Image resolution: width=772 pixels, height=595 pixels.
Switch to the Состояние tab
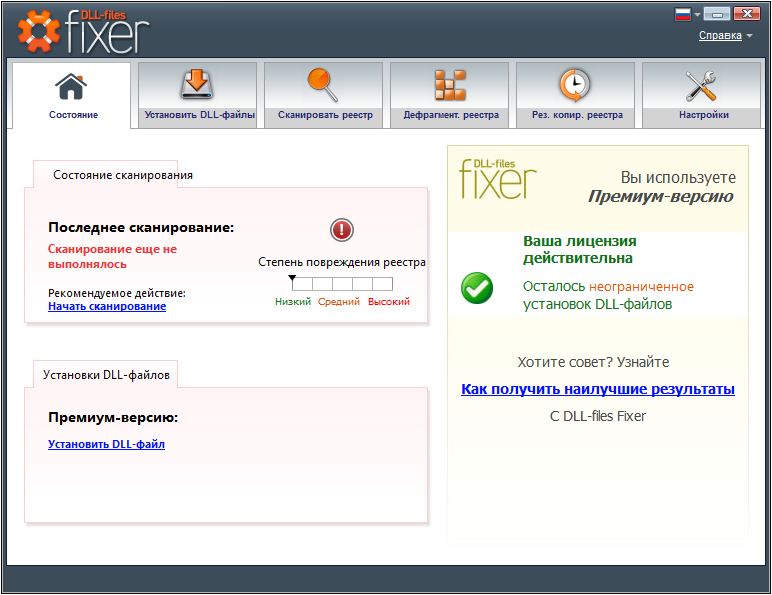71,96
